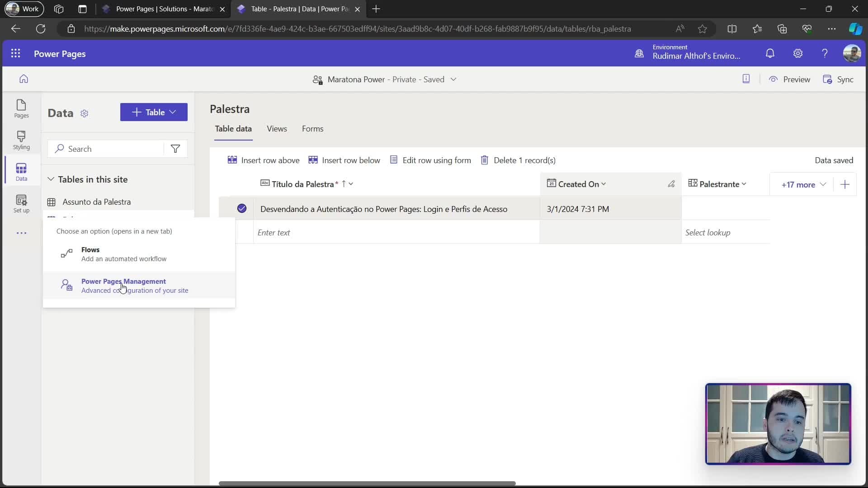Screen dimensions: 868x488
Task: Open the Styling workspace
Action: pyautogui.click(x=21, y=141)
